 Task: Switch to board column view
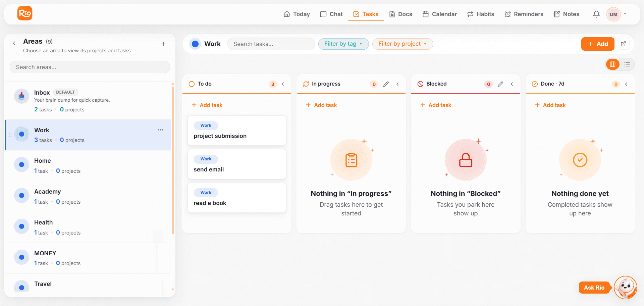(x=612, y=64)
